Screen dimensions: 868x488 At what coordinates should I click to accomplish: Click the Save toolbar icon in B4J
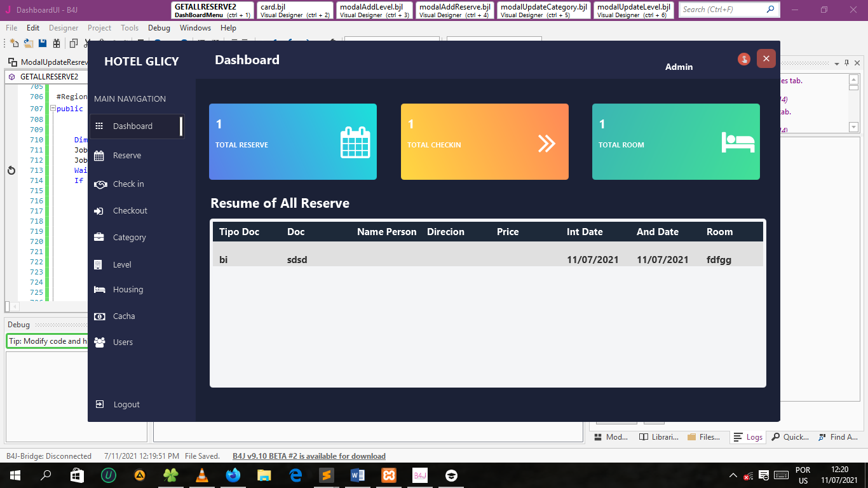click(43, 43)
